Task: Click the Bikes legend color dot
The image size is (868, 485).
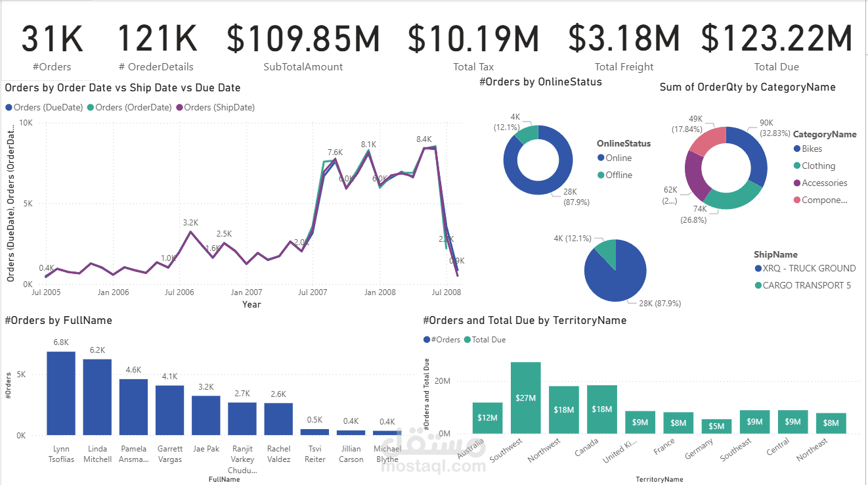Action: 796,149
